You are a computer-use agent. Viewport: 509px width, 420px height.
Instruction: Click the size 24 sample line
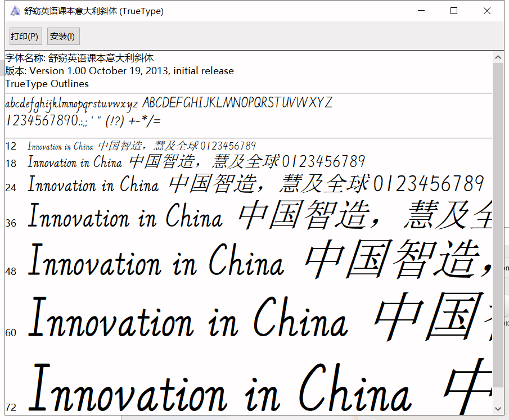[256, 184]
